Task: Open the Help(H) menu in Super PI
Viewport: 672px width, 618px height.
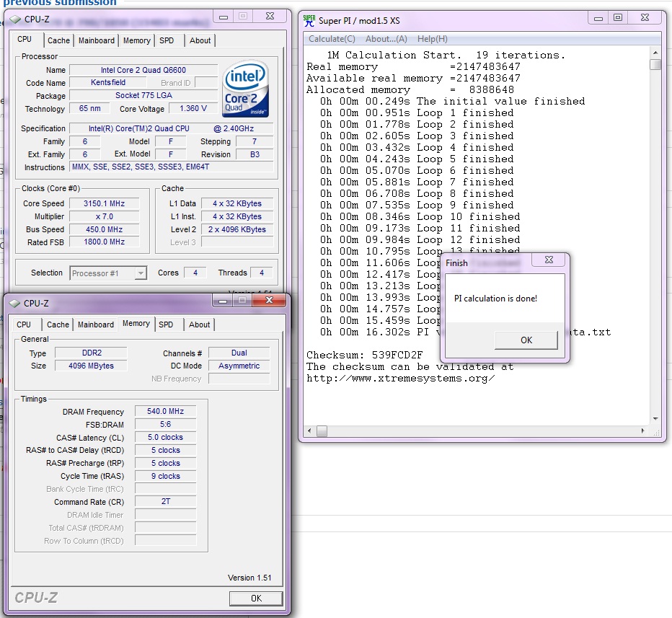Action: coord(433,39)
